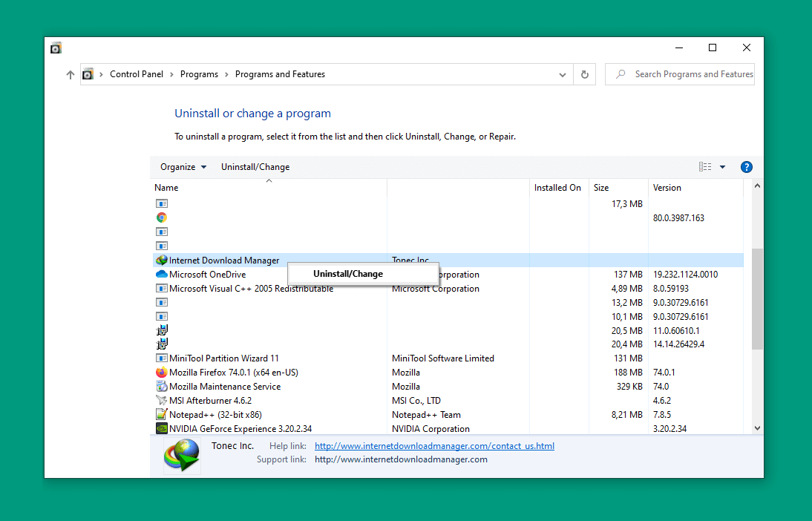The height and width of the screenshot is (521, 812).
Task: Click the Mozilla Firefox icon
Action: click(x=162, y=373)
